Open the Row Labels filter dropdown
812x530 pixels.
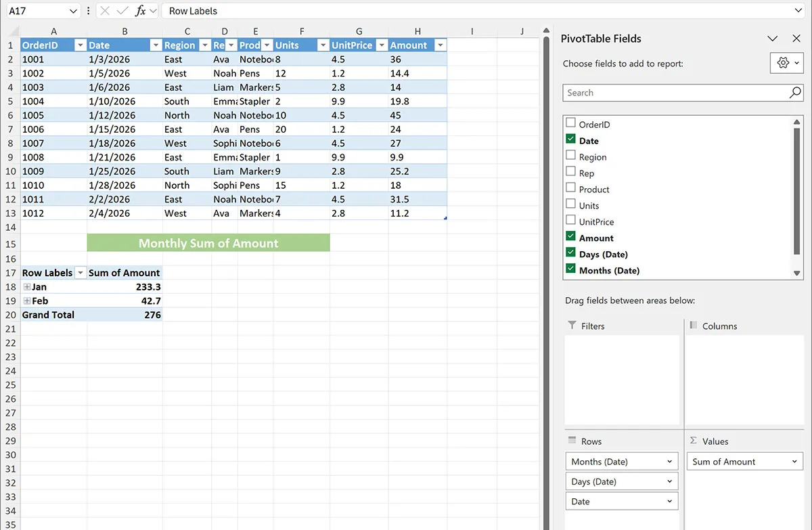click(x=81, y=273)
